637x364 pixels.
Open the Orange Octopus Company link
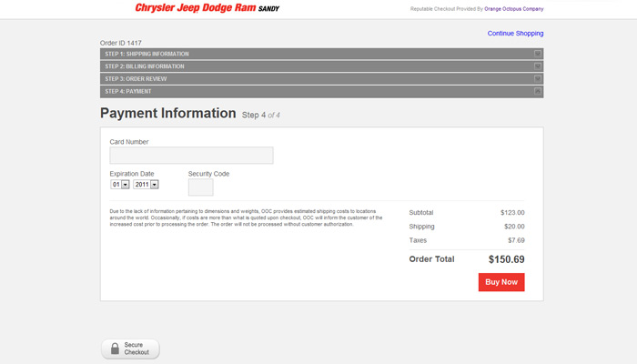tap(514, 8)
